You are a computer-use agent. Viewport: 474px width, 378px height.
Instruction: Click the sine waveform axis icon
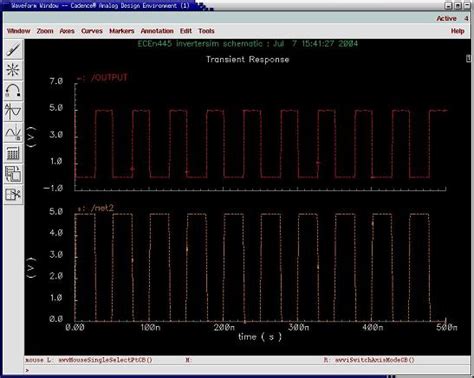tap(13, 111)
